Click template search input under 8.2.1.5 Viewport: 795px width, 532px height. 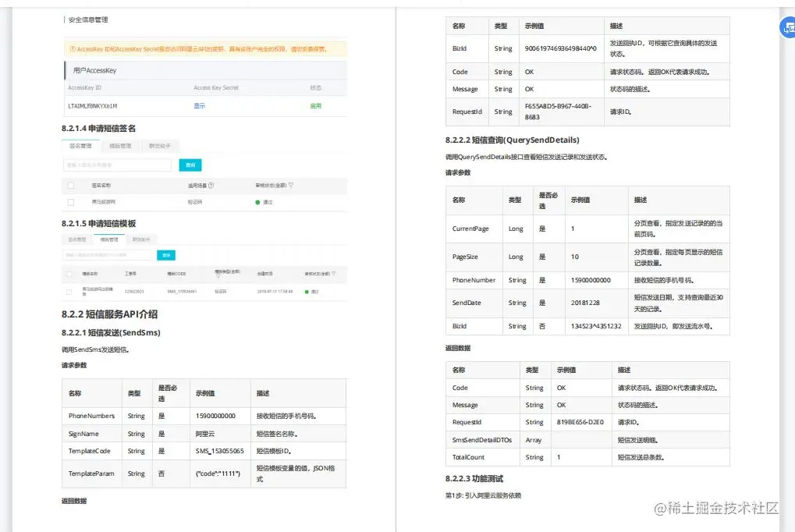point(106,255)
